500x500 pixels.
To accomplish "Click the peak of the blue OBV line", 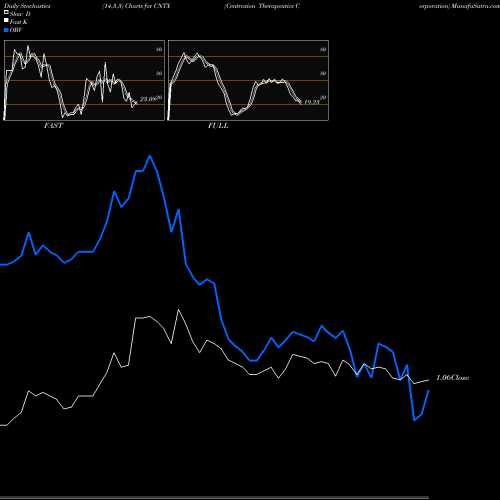I will click(x=150, y=156).
